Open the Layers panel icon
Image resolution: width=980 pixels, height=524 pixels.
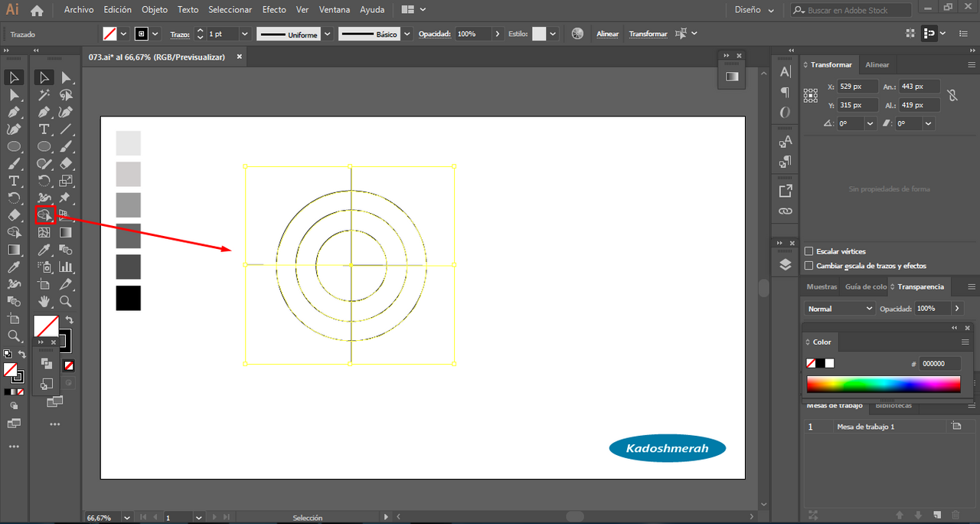785,264
